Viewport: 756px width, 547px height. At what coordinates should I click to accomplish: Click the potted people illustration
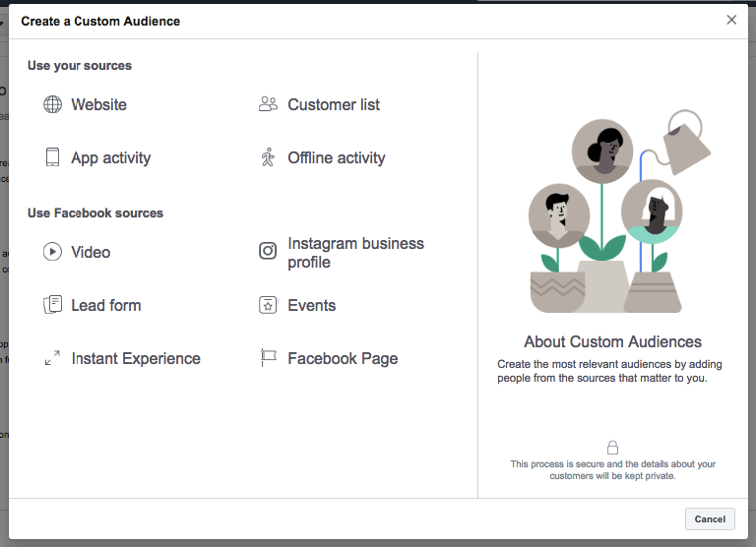tap(619, 212)
